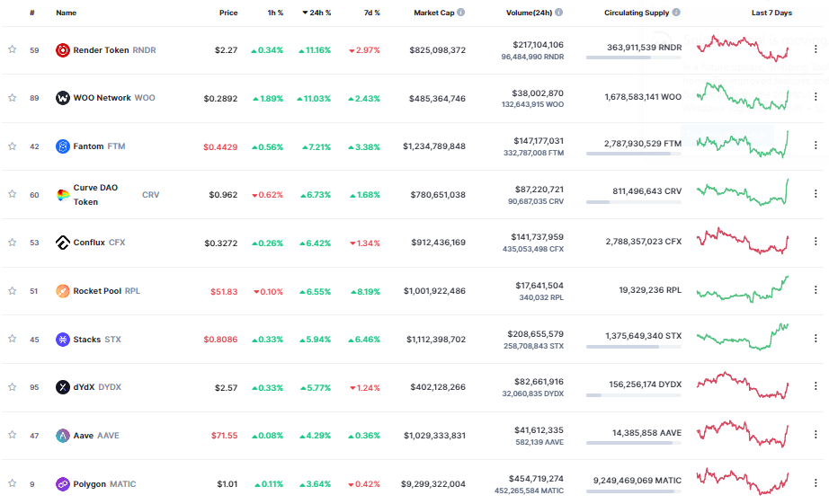Open Render Token 7-day sparkline chart
Image resolution: width=829 pixels, height=504 pixels.
[x=743, y=49]
